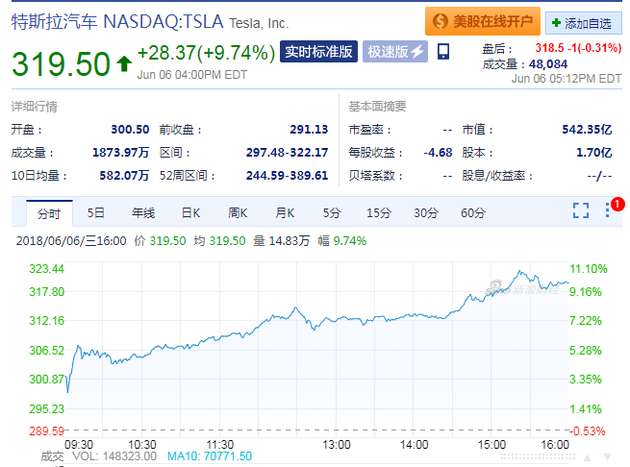Click the change value +28.37(+9.74%)
The width and height of the screenshot is (630, 467).
pyautogui.click(x=206, y=53)
